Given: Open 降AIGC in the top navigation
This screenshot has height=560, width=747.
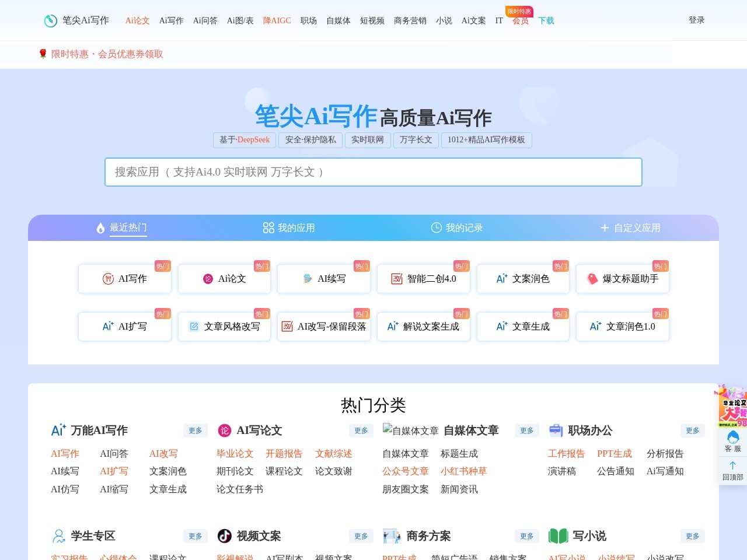Looking at the screenshot, I should [277, 20].
